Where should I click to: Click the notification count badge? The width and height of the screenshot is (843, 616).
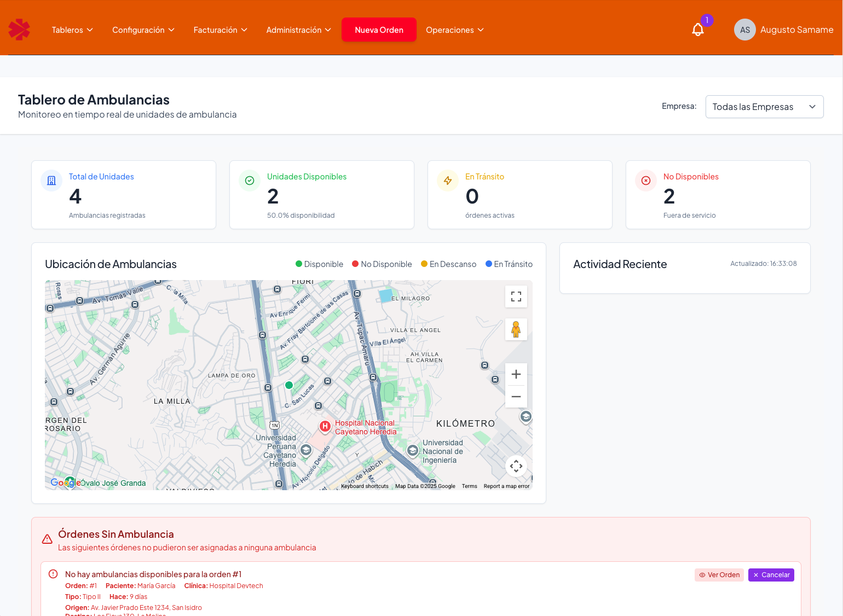tap(707, 20)
